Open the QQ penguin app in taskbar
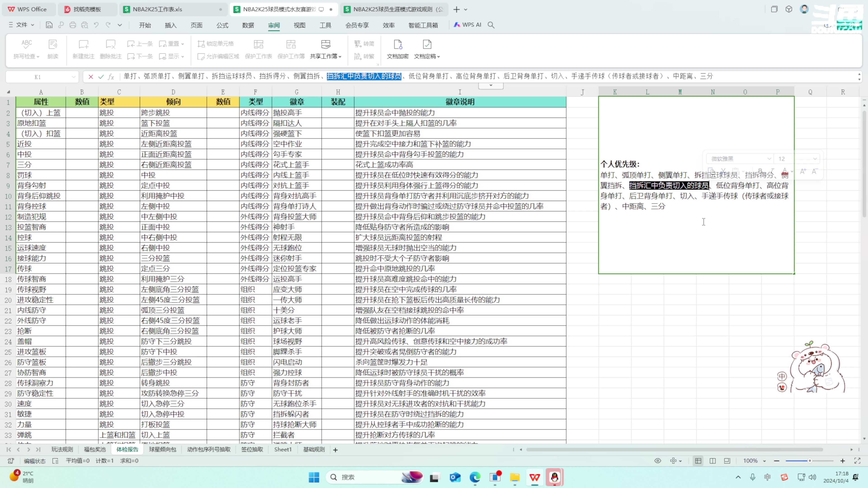This screenshot has height=488, width=868. pos(555,477)
